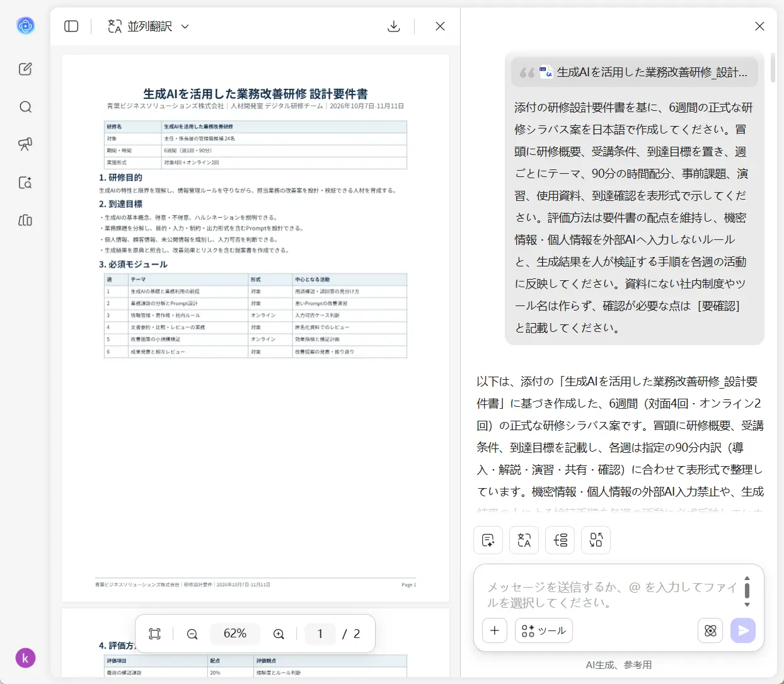
Task: Click the page number field
Action: click(x=320, y=634)
